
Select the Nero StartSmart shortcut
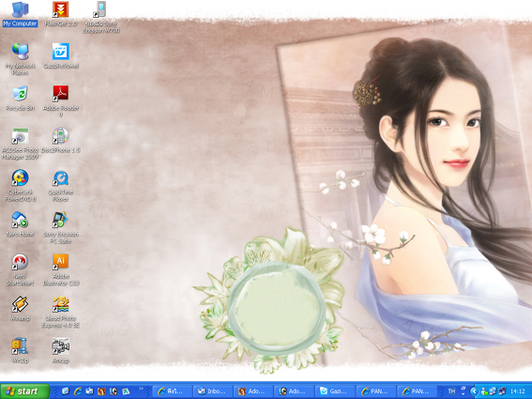20,270
